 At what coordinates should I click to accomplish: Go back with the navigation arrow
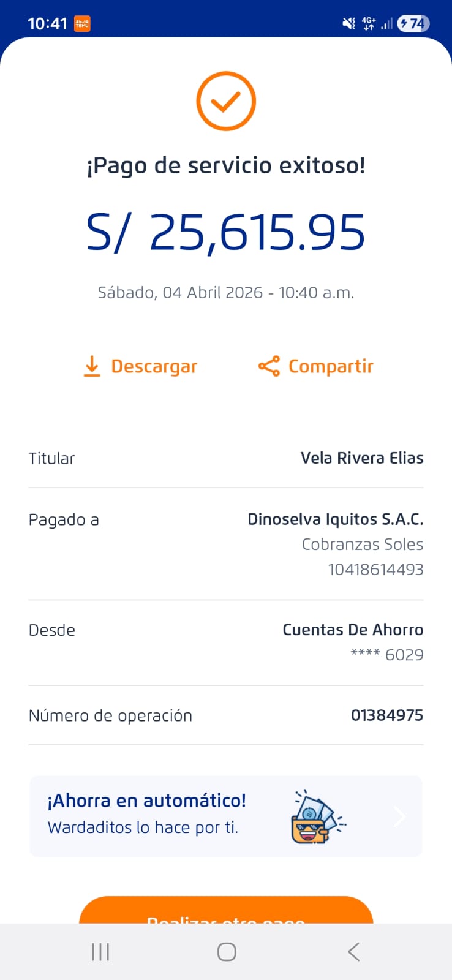coord(353,952)
